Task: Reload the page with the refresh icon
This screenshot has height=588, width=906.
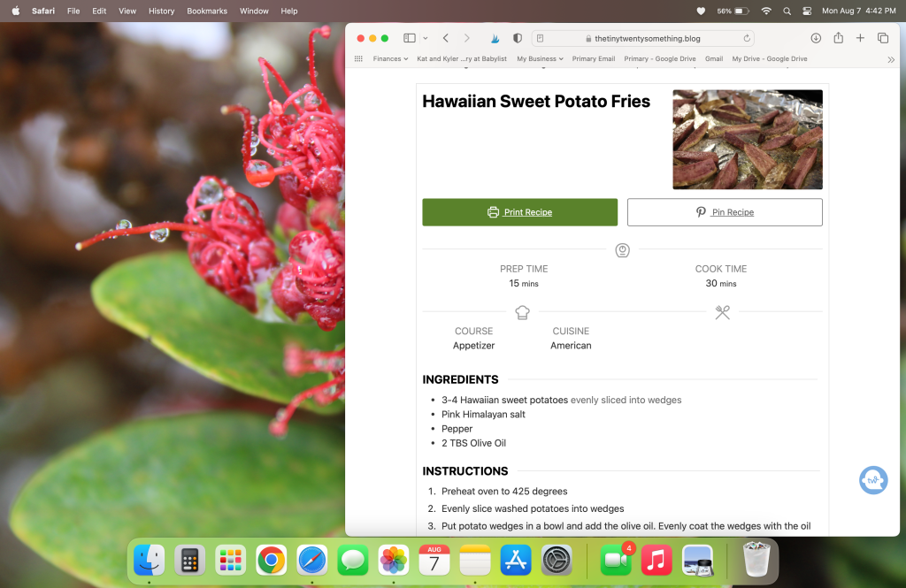Action: (747, 38)
